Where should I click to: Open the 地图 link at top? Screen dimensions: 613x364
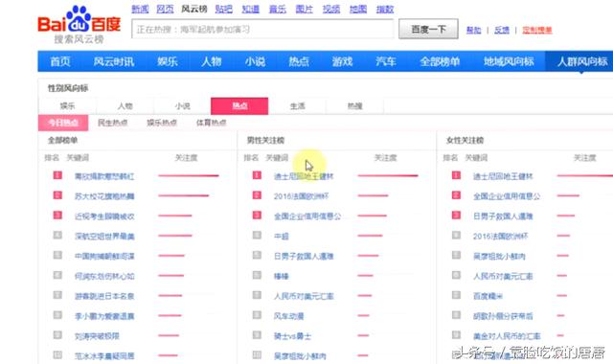click(x=358, y=9)
